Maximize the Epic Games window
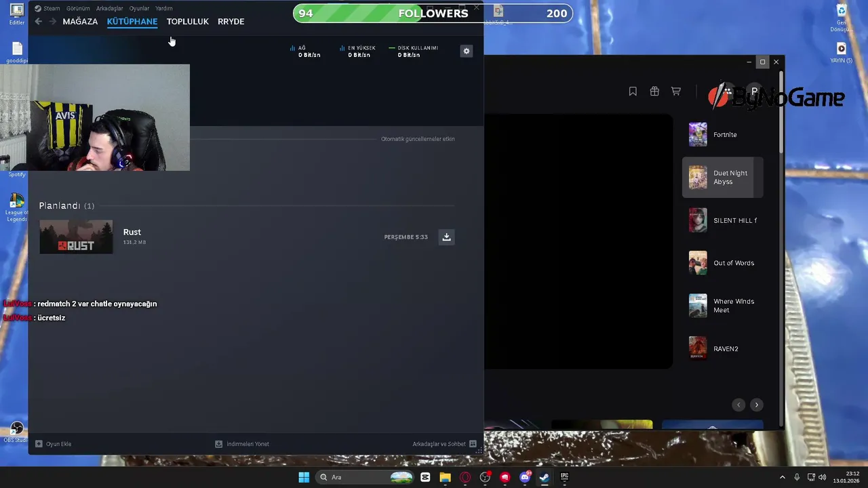Screen dimensions: 868x488 point(762,62)
